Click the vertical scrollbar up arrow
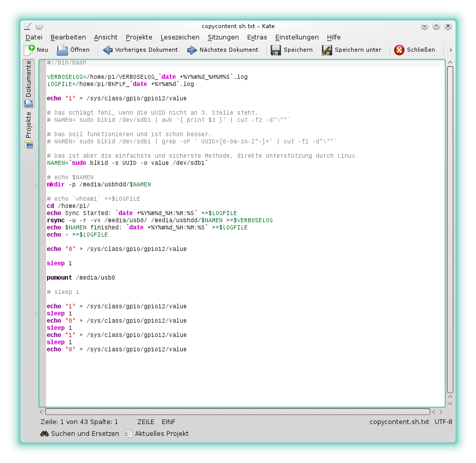This screenshot has height=463, width=476. point(450,62)
